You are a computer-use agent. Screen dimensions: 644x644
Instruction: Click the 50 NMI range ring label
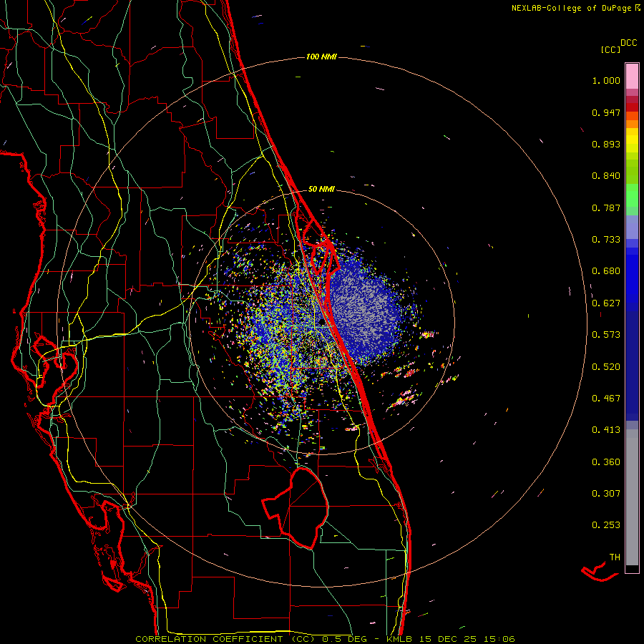click(321, 190)
